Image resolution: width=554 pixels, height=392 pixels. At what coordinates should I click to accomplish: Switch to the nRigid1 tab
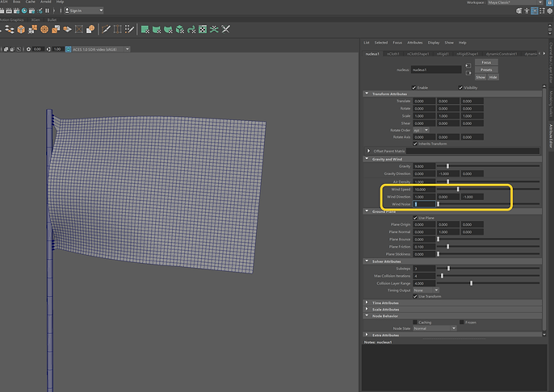[443, 54]
